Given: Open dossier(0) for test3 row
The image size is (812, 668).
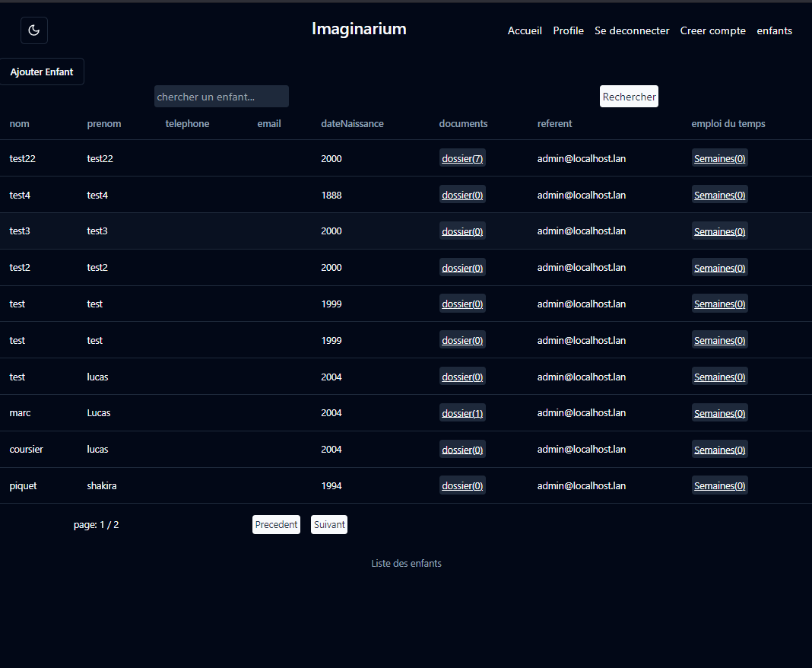Looking at the screenshot, I should coord(462,231).
